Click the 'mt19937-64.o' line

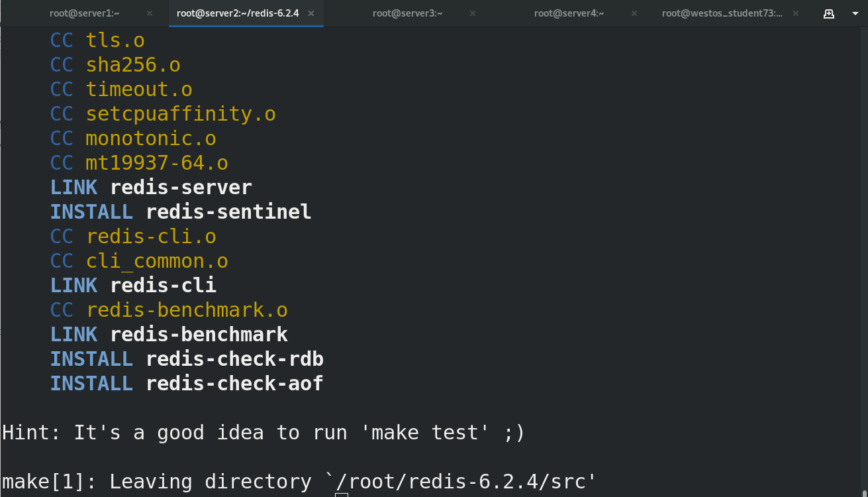[x=139, y=163]
